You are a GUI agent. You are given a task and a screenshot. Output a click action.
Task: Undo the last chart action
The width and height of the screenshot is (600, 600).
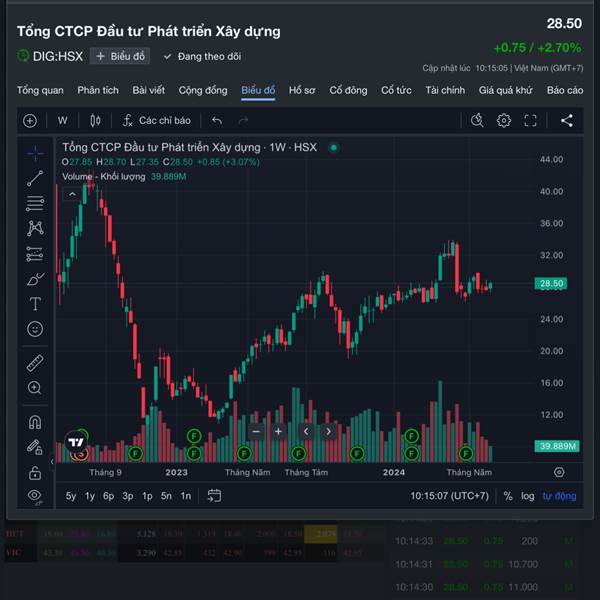[x=217, y=121]
